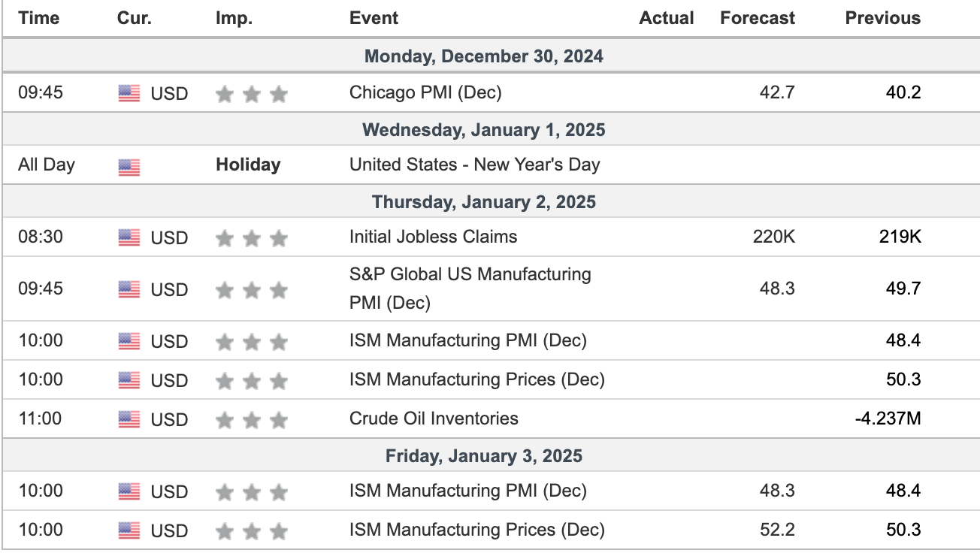Open the United States - New Year's Day entry
The width and height of the screenshot is (980, 553).
click(474, 165)
